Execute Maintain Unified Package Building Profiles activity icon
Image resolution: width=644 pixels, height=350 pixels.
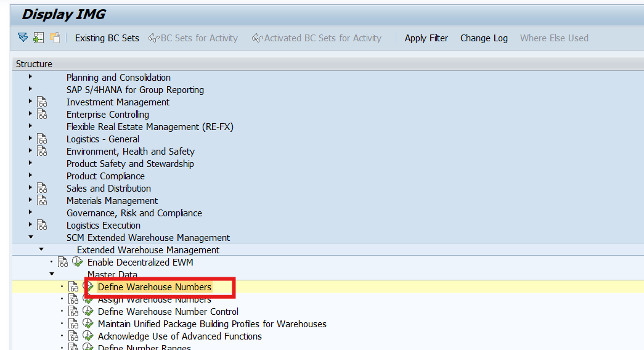[x=88, y=324]
